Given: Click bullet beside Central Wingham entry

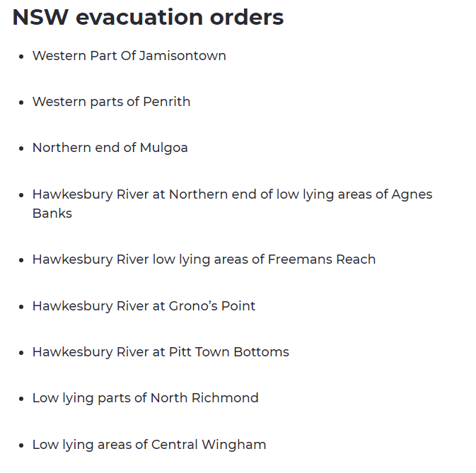Looking at the screenshot, I should (21, 445).
